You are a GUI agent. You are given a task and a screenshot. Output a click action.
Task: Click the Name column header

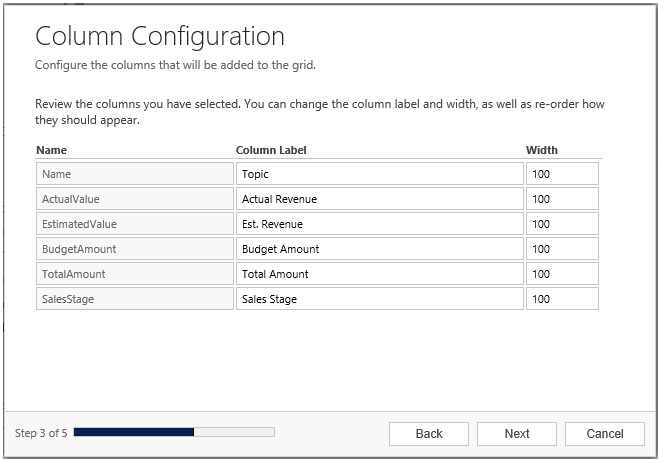pos(51,150)
